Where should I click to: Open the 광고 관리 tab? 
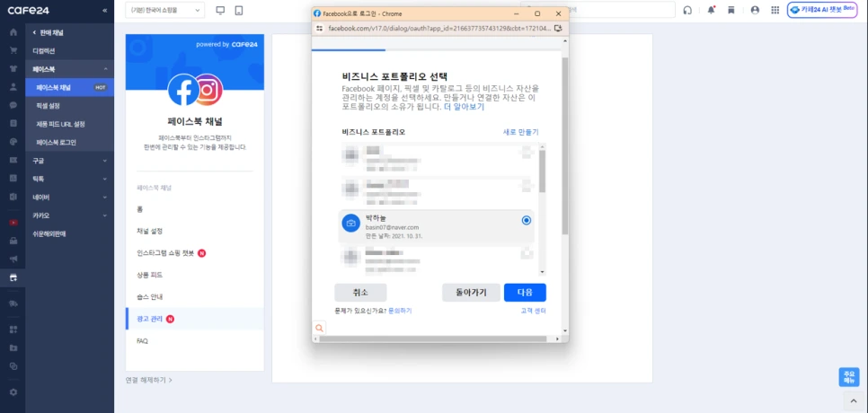tap(195, 319)
